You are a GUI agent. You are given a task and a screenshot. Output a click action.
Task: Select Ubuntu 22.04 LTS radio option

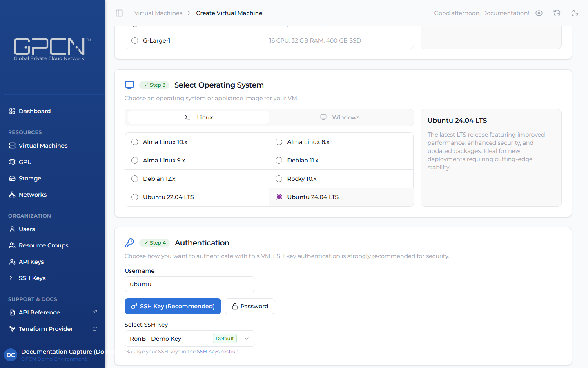tap(135, 197)
